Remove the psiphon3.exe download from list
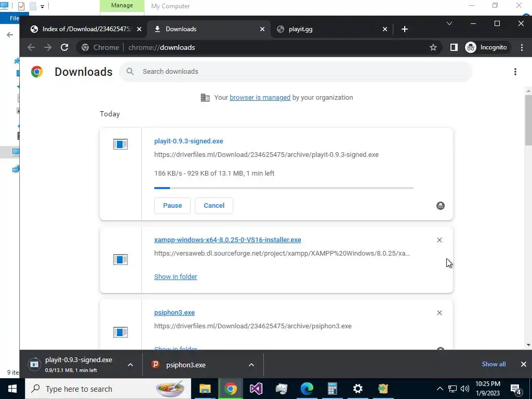 coord(440,313)
